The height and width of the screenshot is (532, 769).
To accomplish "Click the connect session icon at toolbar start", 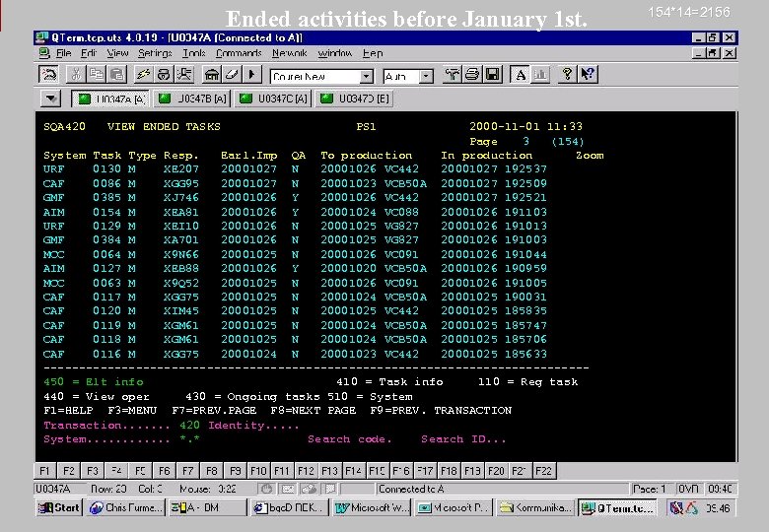I will click(x=48, y=75).
